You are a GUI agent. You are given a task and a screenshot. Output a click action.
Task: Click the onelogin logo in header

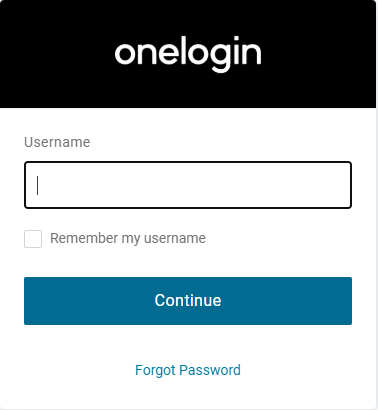[188, 53]
